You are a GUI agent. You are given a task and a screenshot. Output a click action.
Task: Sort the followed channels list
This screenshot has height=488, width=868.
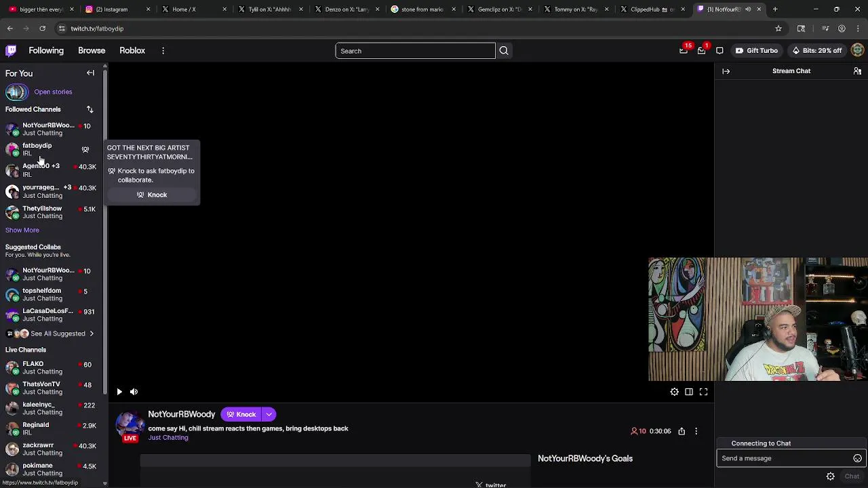tap(90, 109)
